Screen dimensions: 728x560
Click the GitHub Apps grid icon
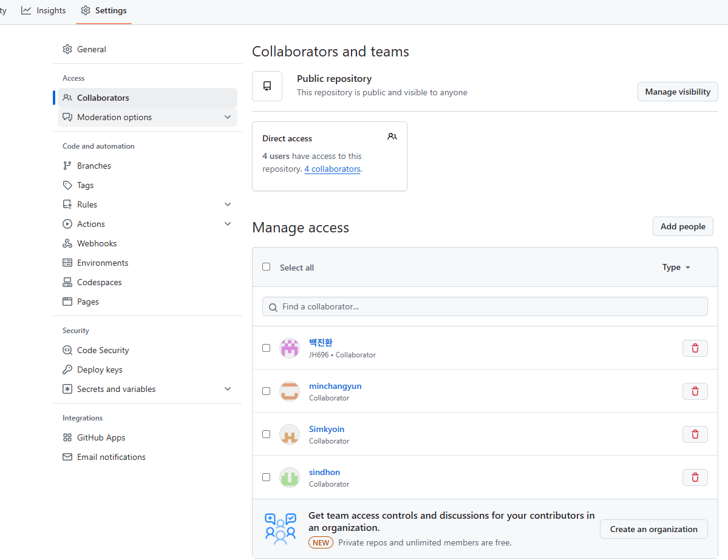[67, 437]
